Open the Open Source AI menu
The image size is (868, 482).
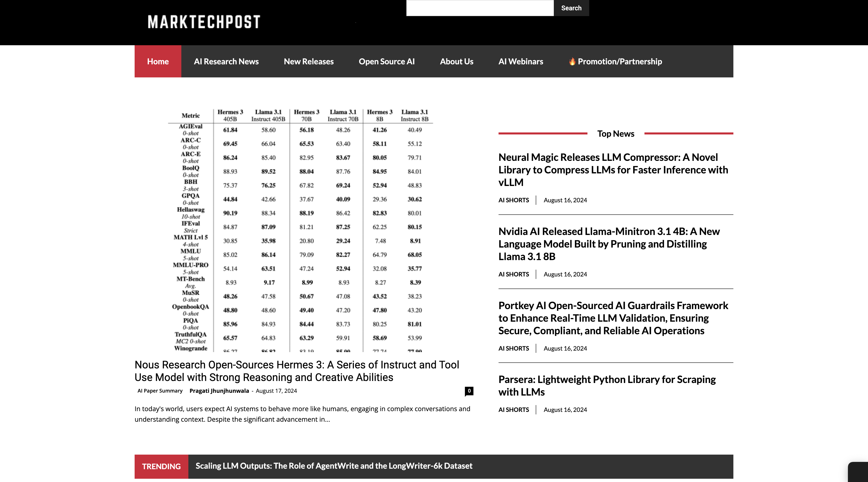(x=387, y=61)
